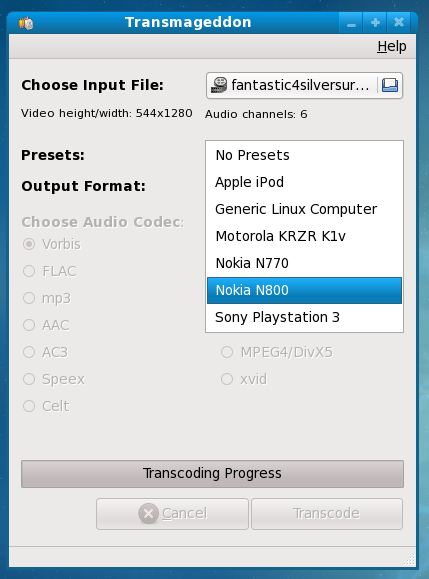
Task: Choose the Generic Linux Computer preset
Action: click(304, 209)
